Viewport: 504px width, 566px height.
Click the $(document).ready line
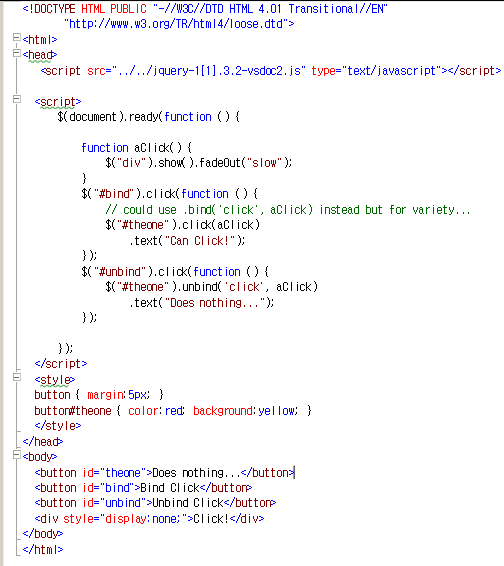(x=148, y=117)
